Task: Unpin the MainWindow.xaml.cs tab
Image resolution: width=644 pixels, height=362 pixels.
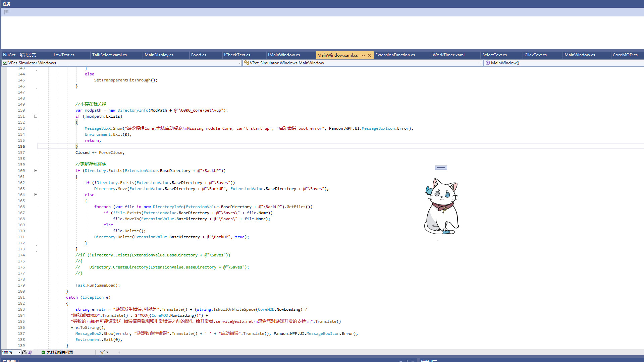Action: (x=364, y=55)
